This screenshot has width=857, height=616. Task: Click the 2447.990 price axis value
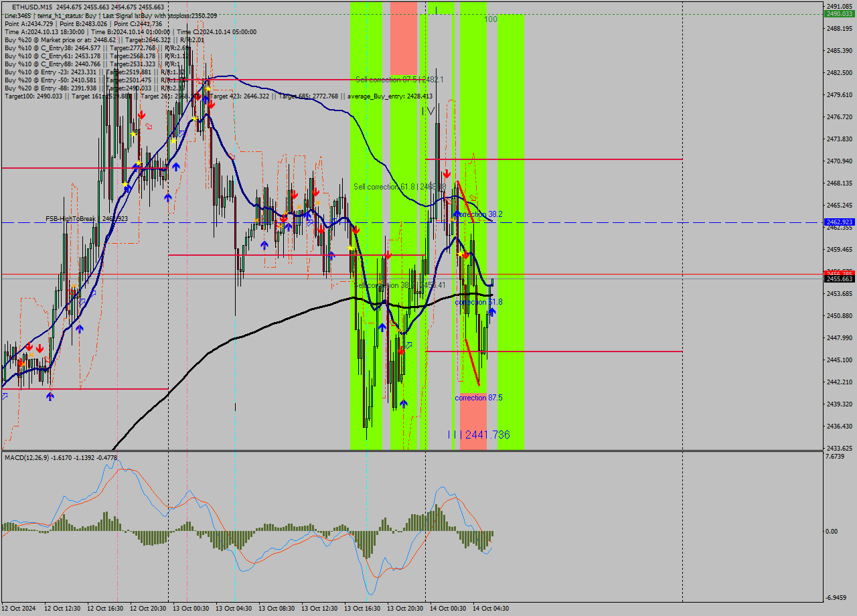(841, 338)
